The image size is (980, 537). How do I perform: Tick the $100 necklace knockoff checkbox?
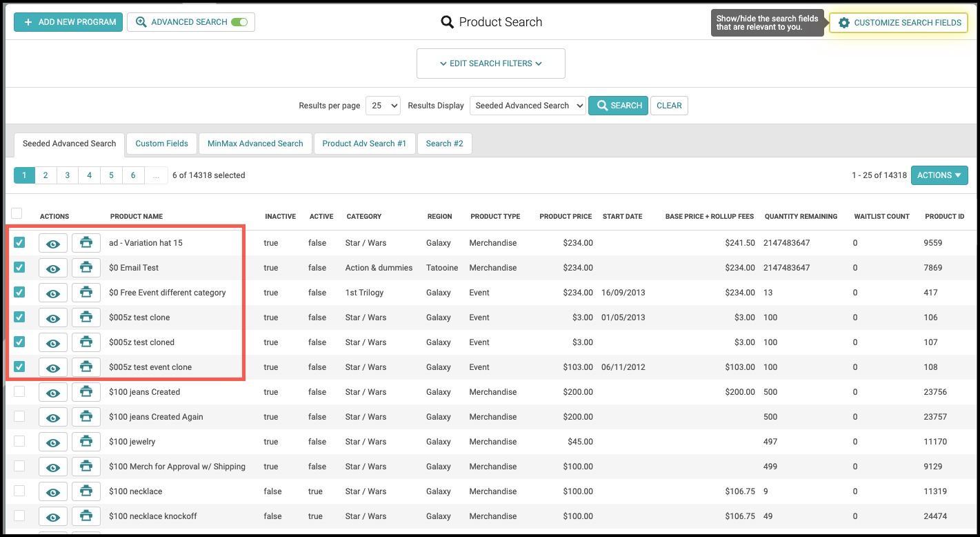pos(19,516)
